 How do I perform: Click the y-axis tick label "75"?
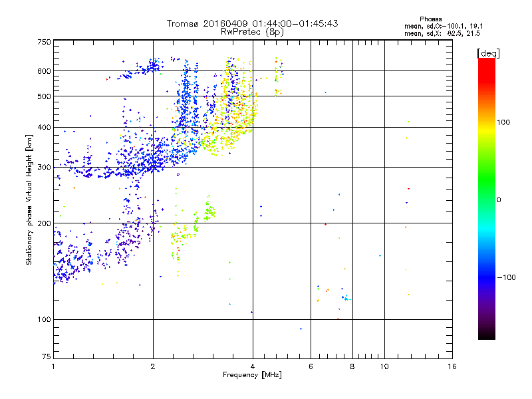(47, 356)
